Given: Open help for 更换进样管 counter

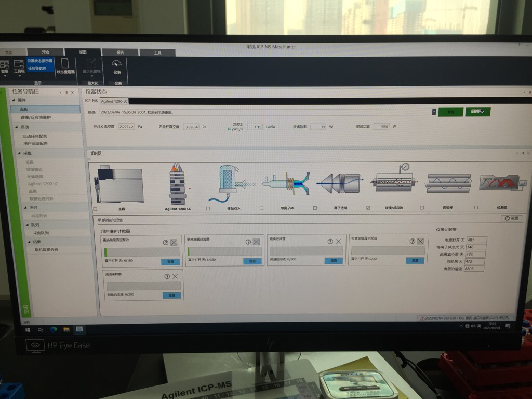Looking at the screenshot, I should [330, 241].
